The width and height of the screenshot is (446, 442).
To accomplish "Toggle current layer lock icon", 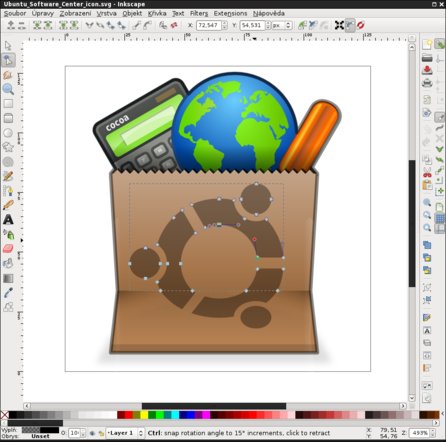I will tap(101, 433).
